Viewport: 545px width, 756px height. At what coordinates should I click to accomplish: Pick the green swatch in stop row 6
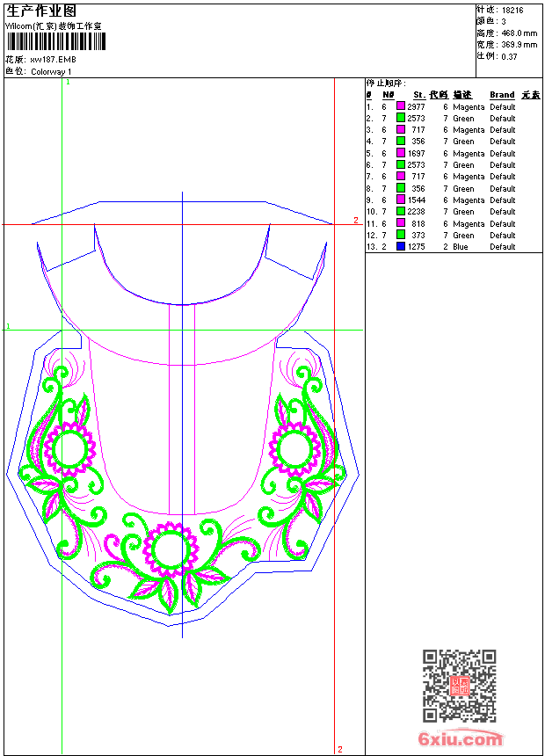400,164
